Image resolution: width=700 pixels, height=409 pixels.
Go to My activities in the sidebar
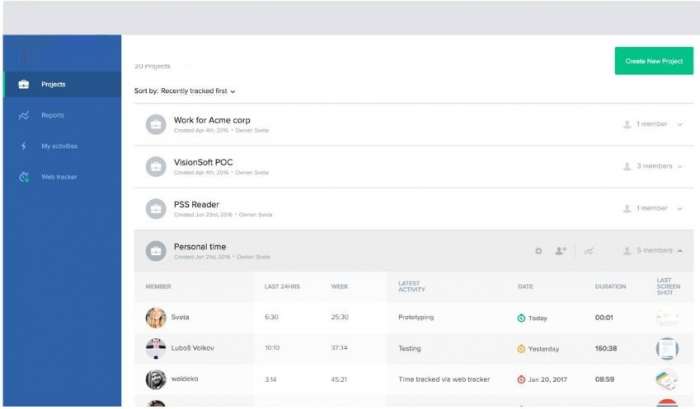coord(59,146)
